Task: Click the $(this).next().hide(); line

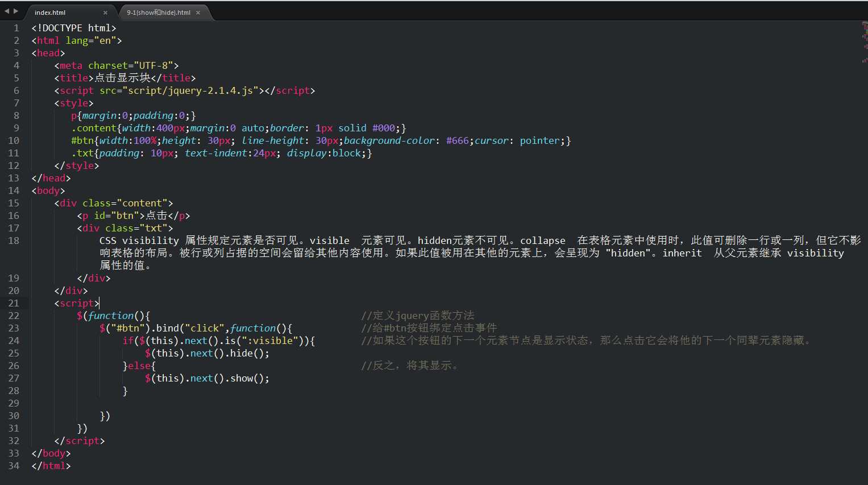Action: (207, 353)
